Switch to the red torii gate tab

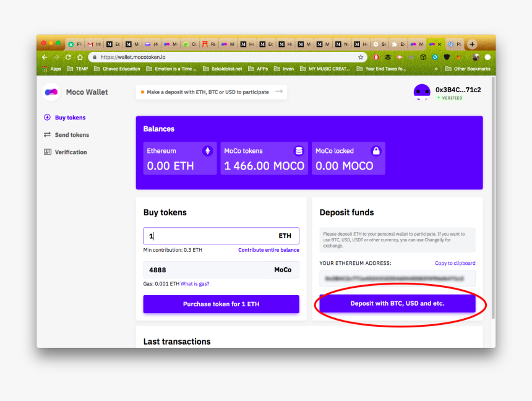pos(208,44)
